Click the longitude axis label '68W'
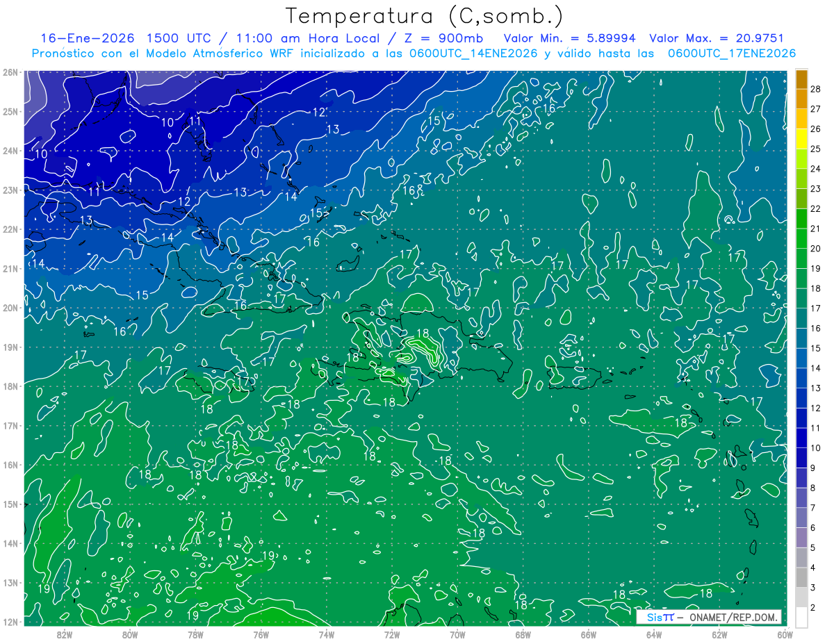Viewport: 834px width, 644px height. (523, 634)
